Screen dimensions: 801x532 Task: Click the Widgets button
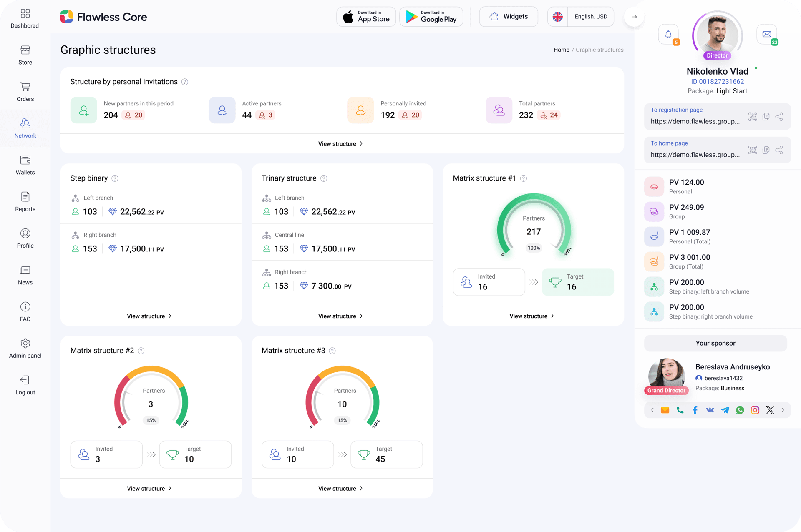click(x=508, y=17)
